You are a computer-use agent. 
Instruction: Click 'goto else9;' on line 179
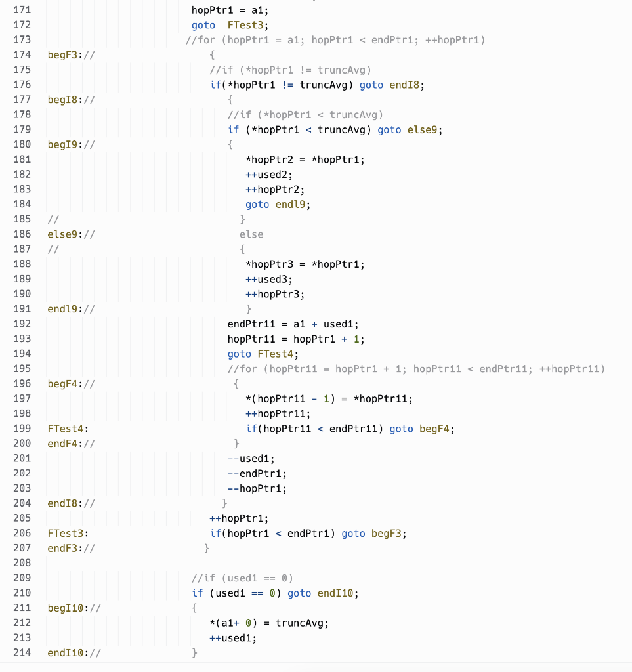410,130
